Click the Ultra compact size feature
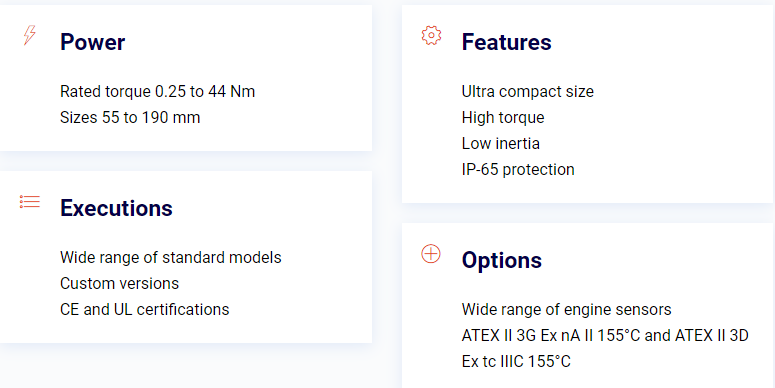 527,91
